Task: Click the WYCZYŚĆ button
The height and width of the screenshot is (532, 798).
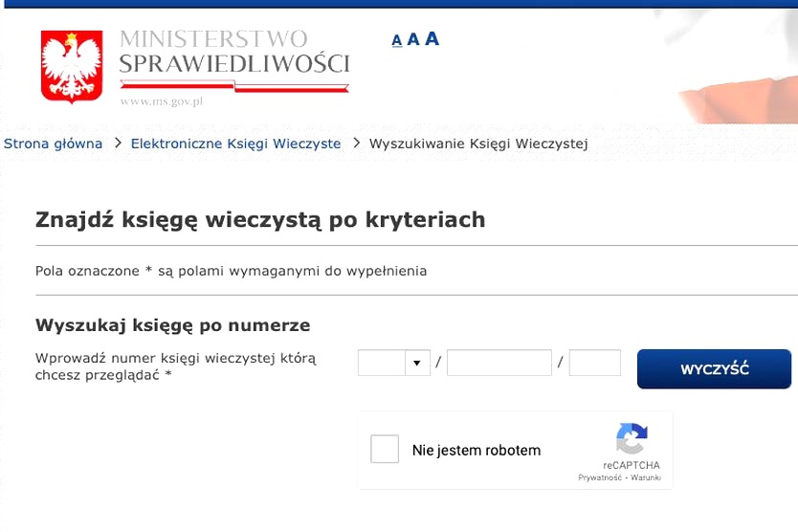Action: pyautogui.click(x=714, y=369)
